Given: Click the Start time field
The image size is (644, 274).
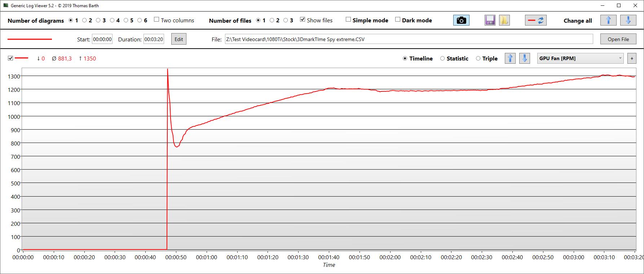Looking at the screenshot, I should [102, 39].
